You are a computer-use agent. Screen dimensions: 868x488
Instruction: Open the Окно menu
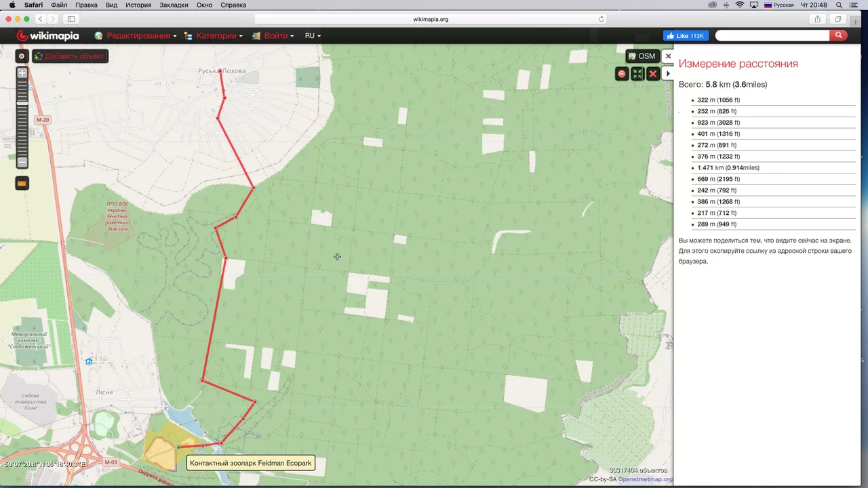pyautogui.click(x=204, y=5)
